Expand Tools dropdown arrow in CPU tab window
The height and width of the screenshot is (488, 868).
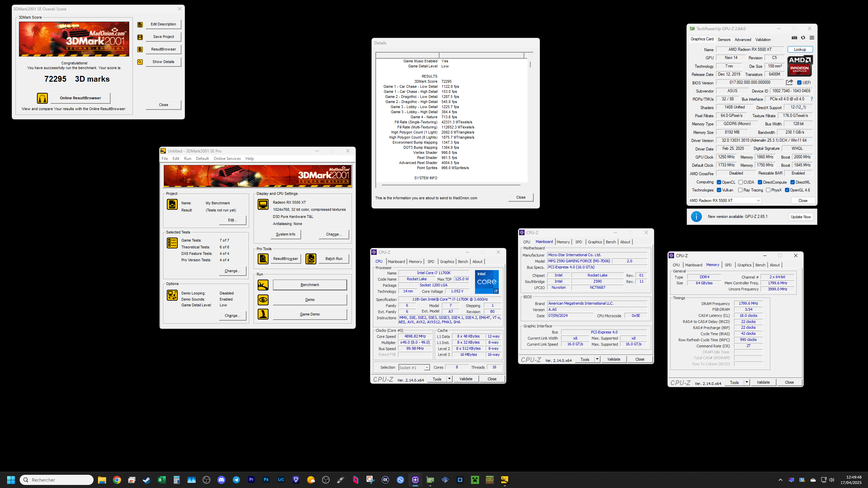point(449,379)
